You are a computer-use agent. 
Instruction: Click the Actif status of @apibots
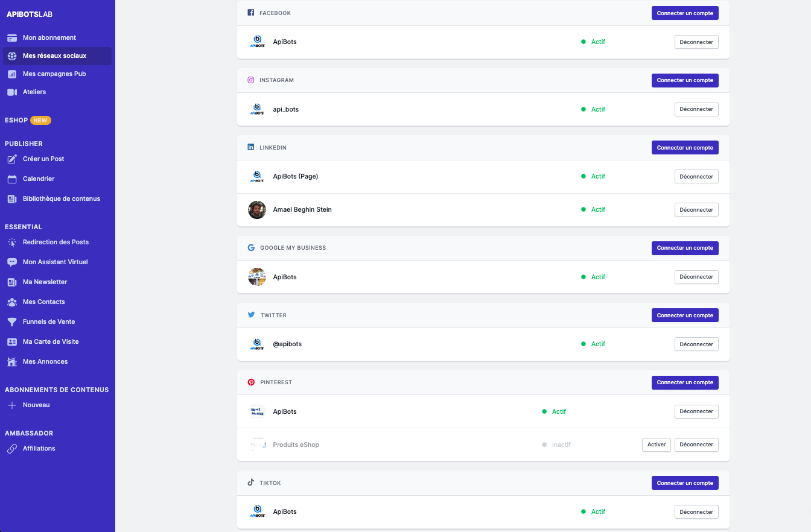coord(593,344)
